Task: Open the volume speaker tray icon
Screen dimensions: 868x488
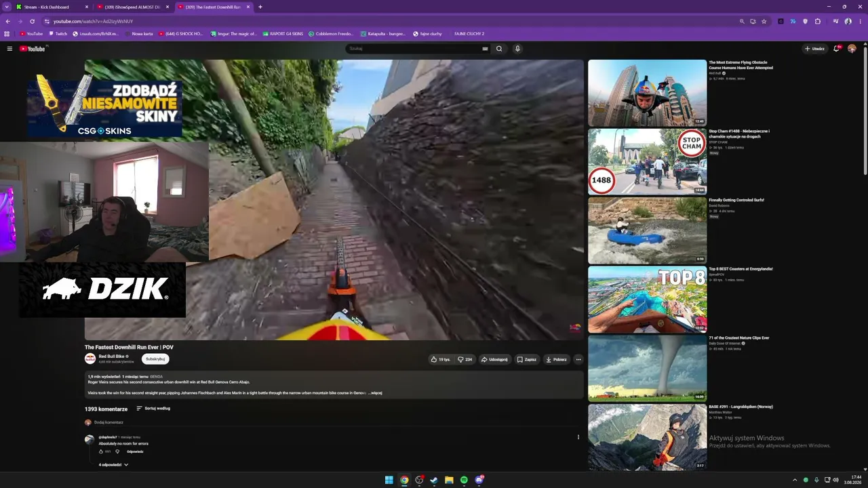Action: 835,480
